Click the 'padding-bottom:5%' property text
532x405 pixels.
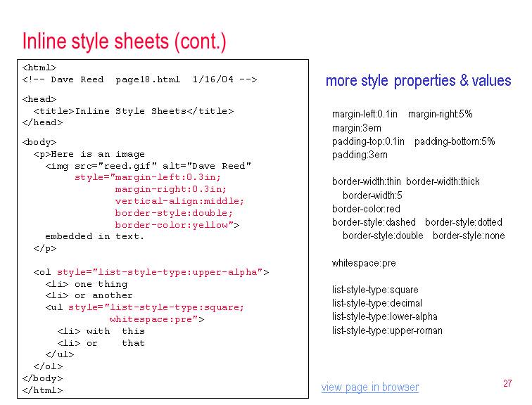tap(455, 141)
